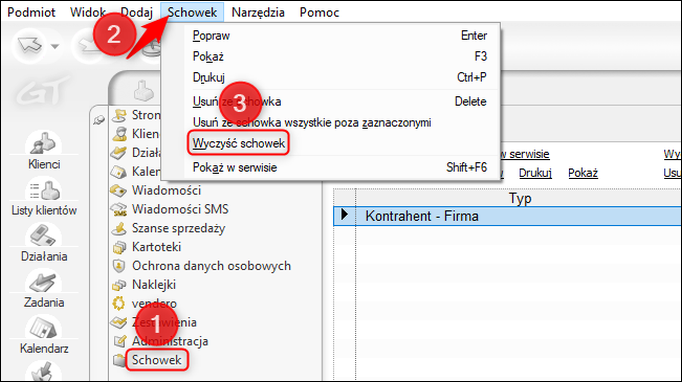This screenshot has width=682, height=382.
Task: Select the Kontrahent - Firma row
Action: pyautogui.click(x=507, y=216)
